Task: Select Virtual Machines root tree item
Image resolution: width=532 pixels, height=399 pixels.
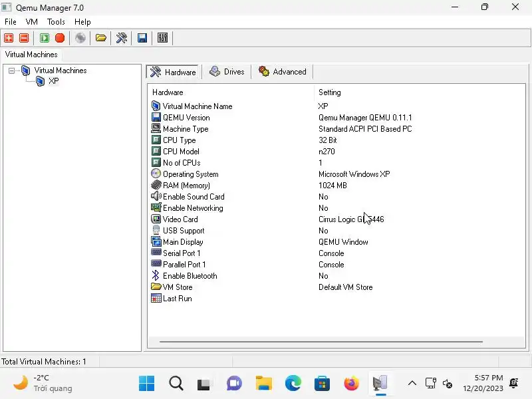Action: (x=61, y=70)
